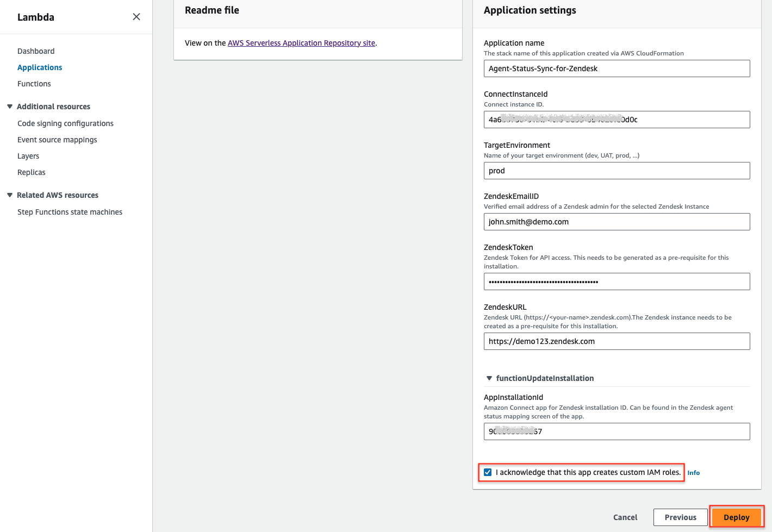Edit the Application name field

point(617,68)
